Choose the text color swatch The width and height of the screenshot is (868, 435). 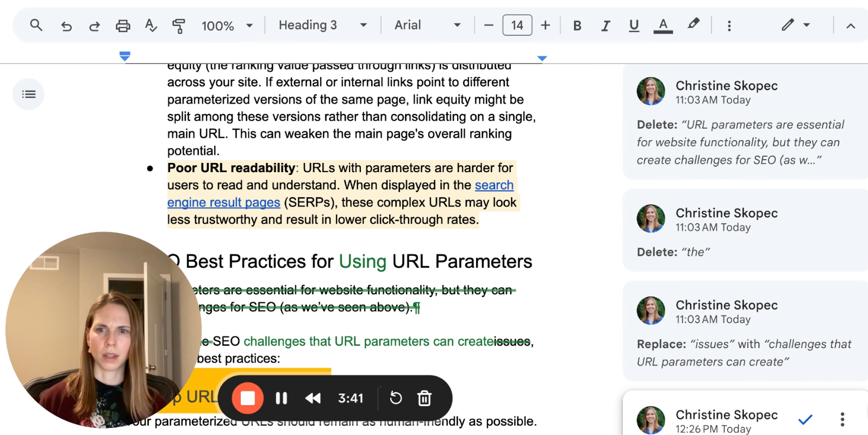click(663, 26)
